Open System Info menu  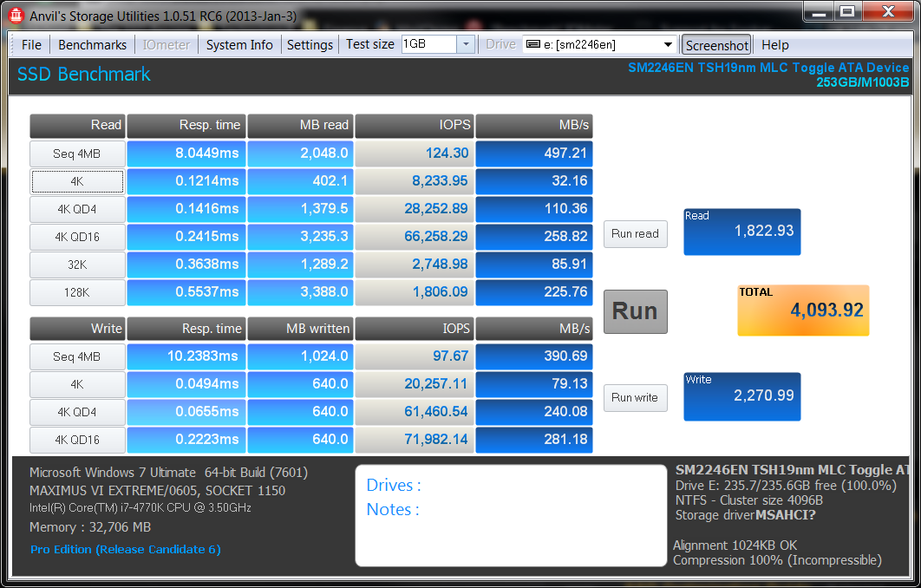click(x=239, y=45)
